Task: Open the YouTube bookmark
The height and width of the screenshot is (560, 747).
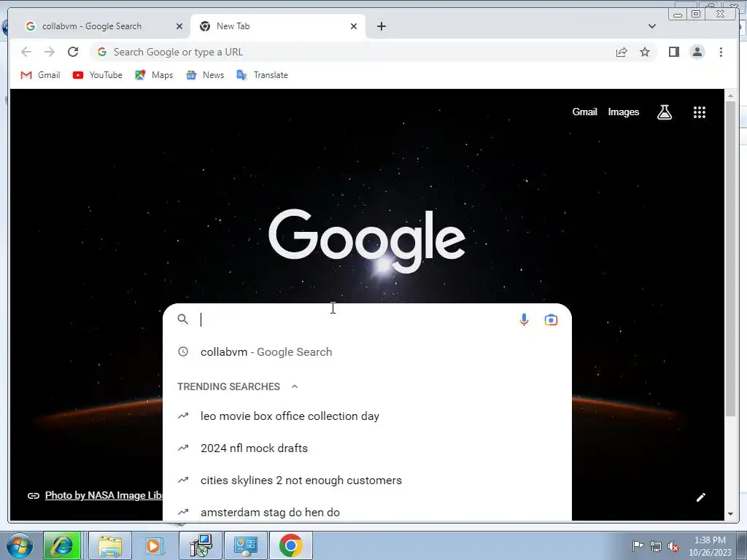Action: (97, 75)
